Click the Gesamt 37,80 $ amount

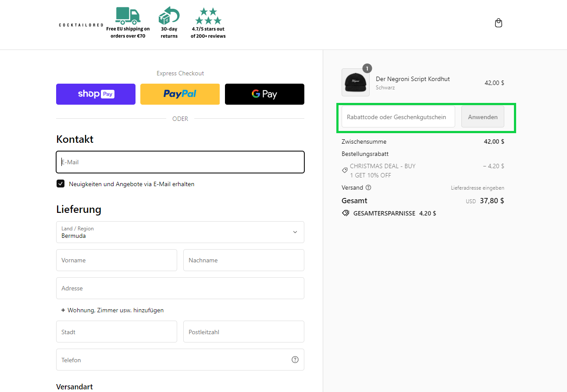(x=492, y=201)
